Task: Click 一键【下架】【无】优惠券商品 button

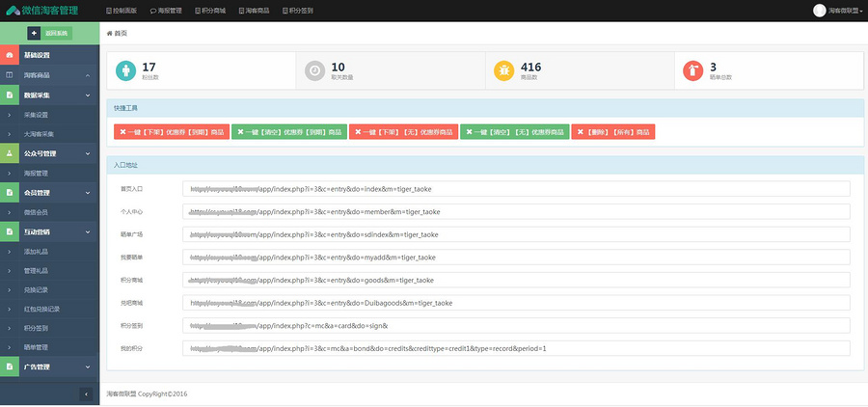Action: point(403,132)
